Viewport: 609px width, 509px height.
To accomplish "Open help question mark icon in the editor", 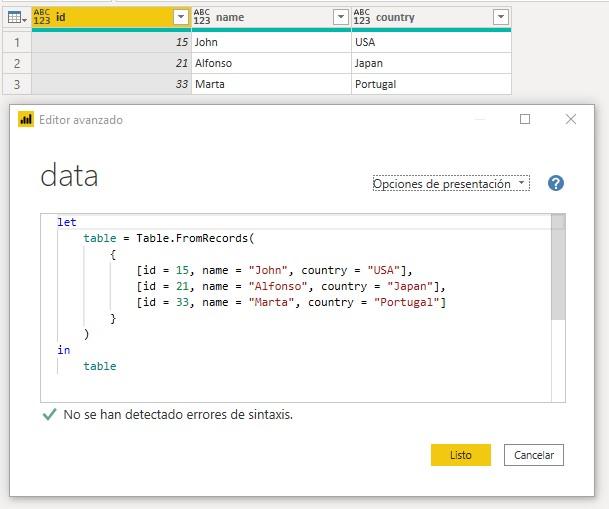I will (x=556, y=183).
